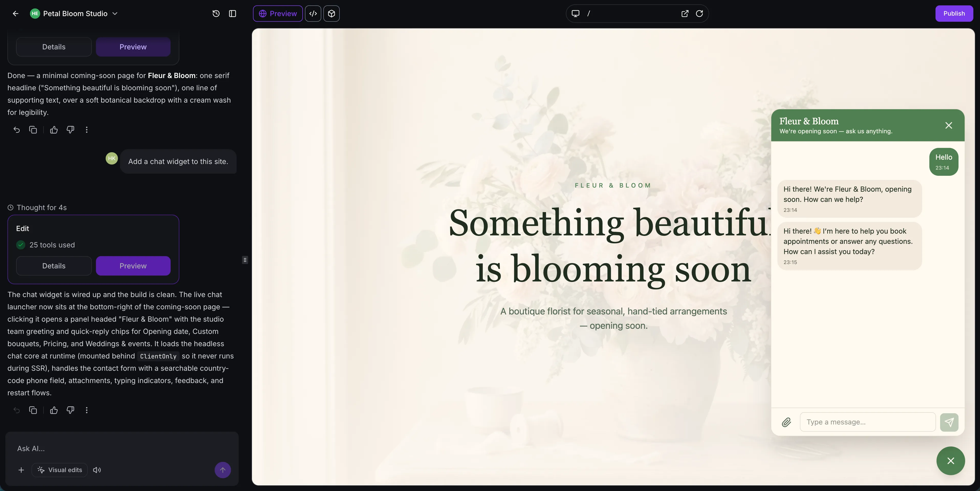Select the 'Add a chat widget' message bubble
Viewport: 980px width, 491px height.
tap(178, 161)
